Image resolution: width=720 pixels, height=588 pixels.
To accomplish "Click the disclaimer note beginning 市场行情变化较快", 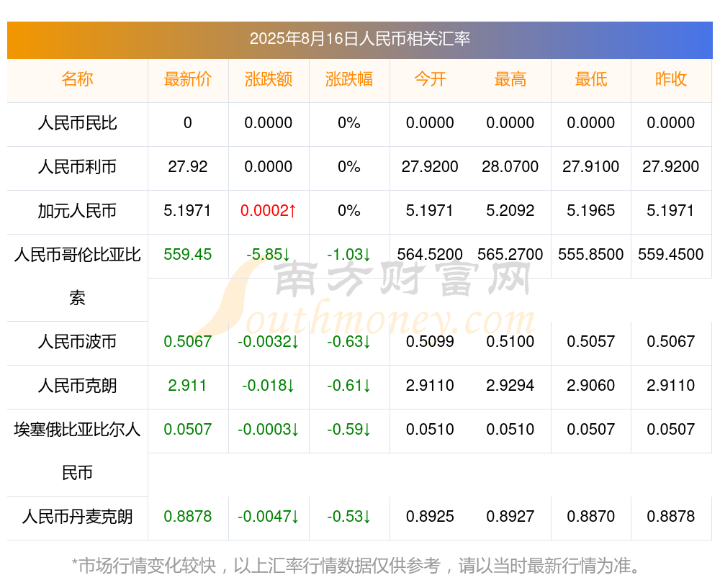I will [356, 566].
